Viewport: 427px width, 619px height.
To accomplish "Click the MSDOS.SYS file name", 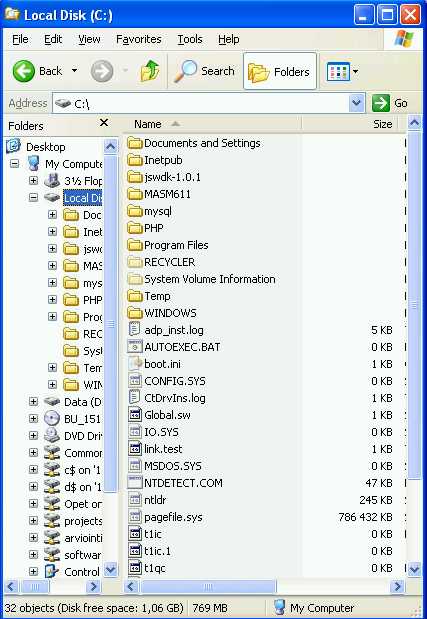I will 173,466.
